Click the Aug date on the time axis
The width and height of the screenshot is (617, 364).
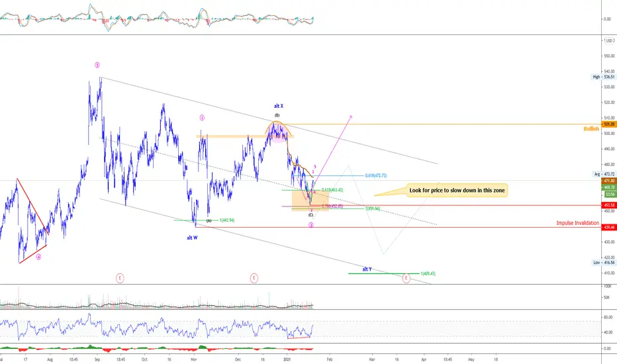tap(50, 359)
